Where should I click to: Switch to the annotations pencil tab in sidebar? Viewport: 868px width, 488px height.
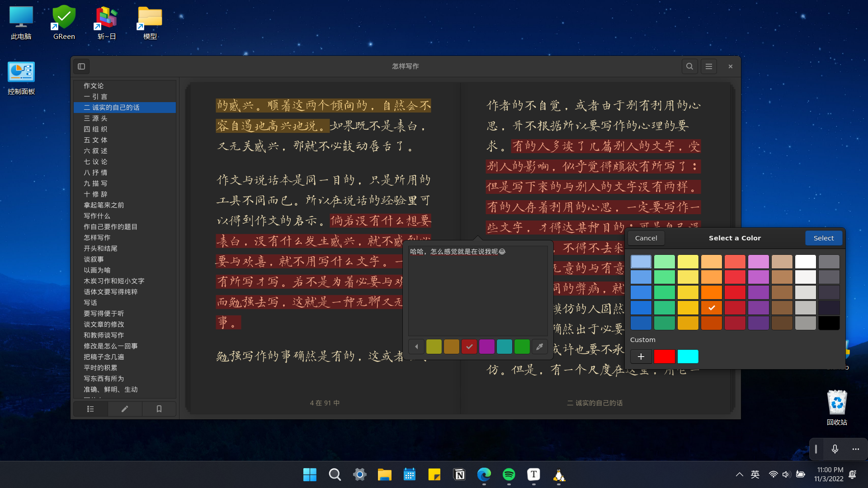coord(124,408)
